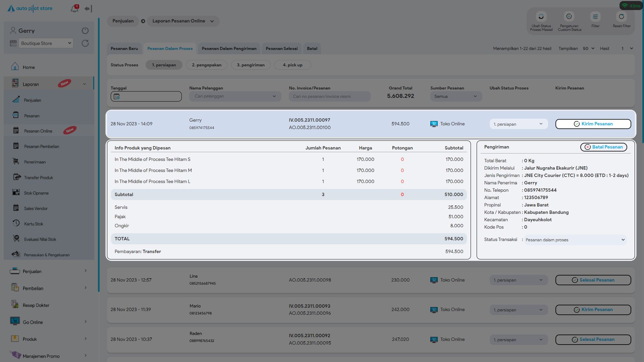Click the Tanggal date input field
The image size is (644, 362).
[146, 97]
